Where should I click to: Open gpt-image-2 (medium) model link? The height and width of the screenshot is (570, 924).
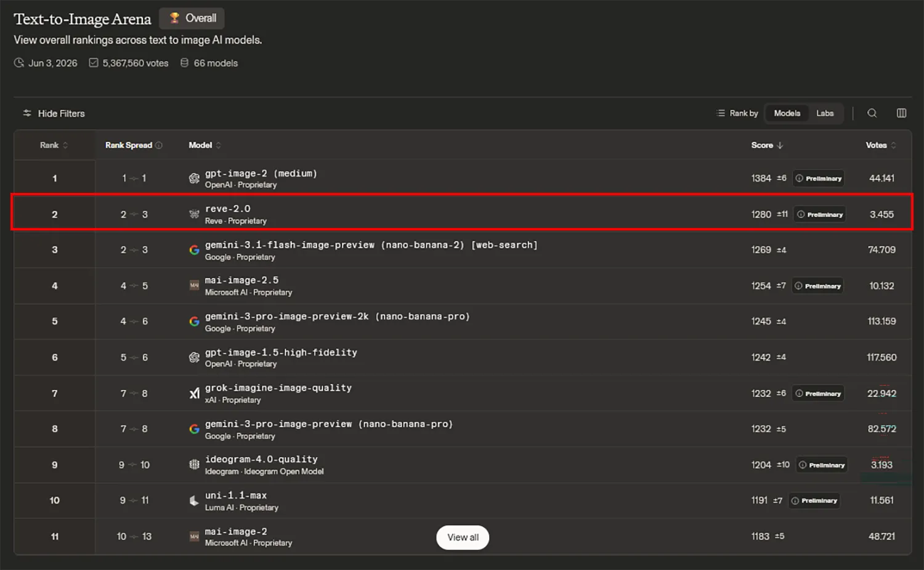click(261, 174)
